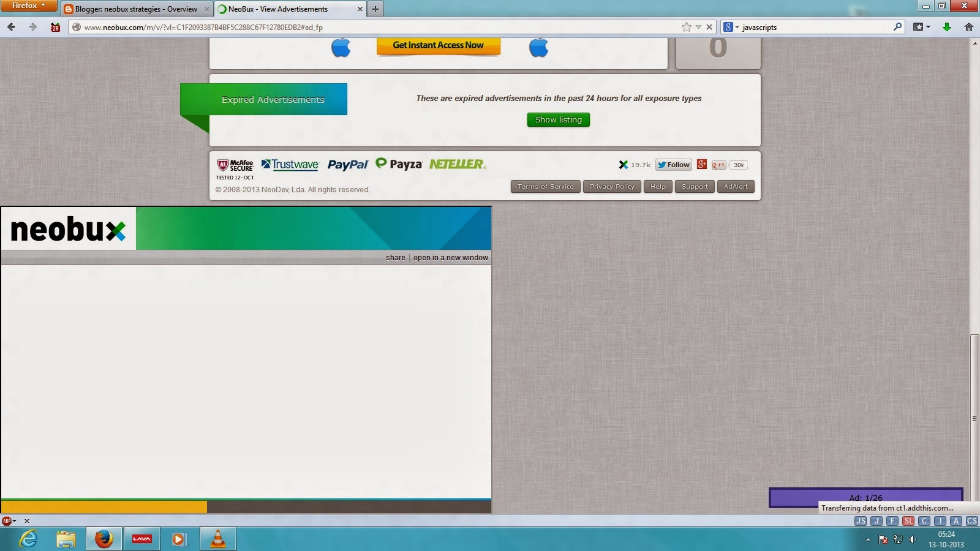Click the Help button in footer
Viewport: 980px width, 551px height.
click(x=658, y=187)
